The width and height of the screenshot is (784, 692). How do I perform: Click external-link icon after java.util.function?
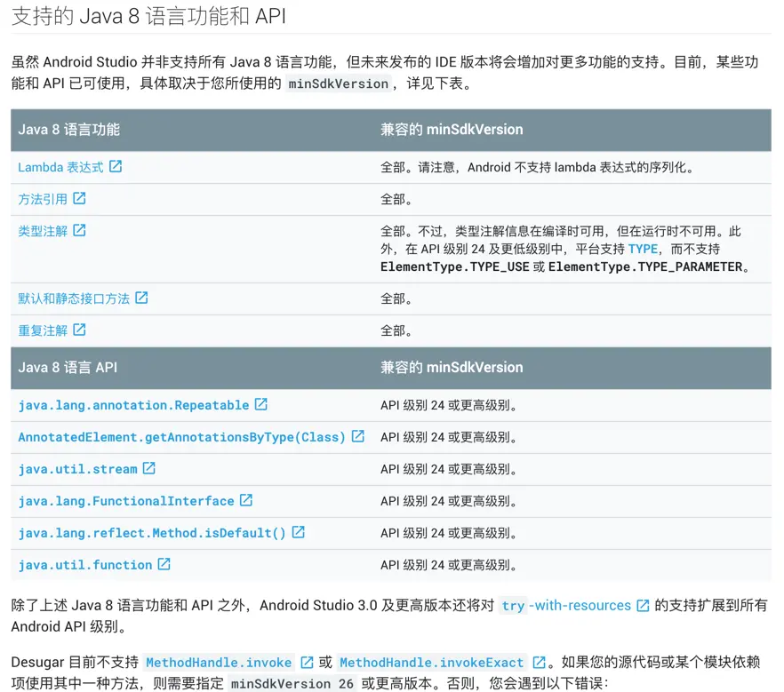pos(164,563)
